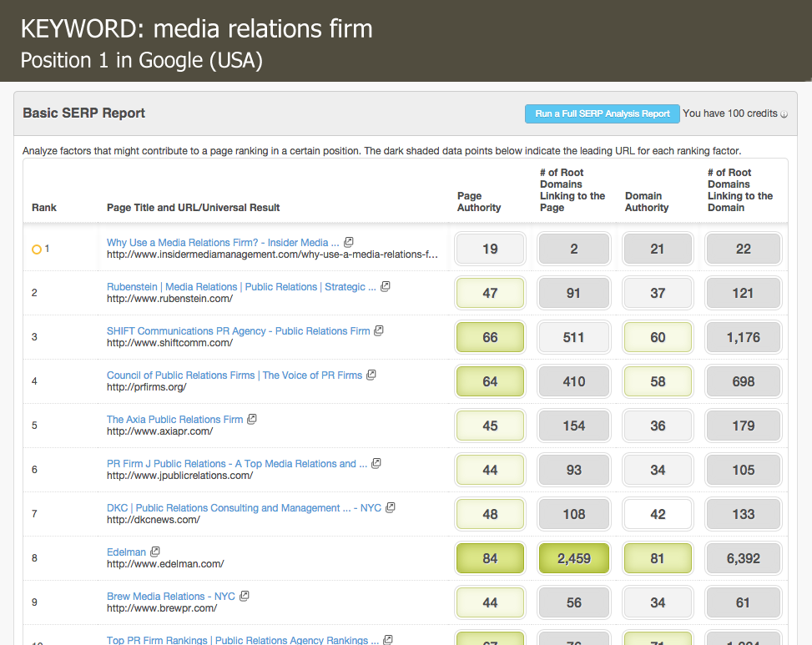This screenshot has width=812, height=645.
Task: Select the http://www.jpublicrelations.com/ URL text
Action: (x=179, y=476)
